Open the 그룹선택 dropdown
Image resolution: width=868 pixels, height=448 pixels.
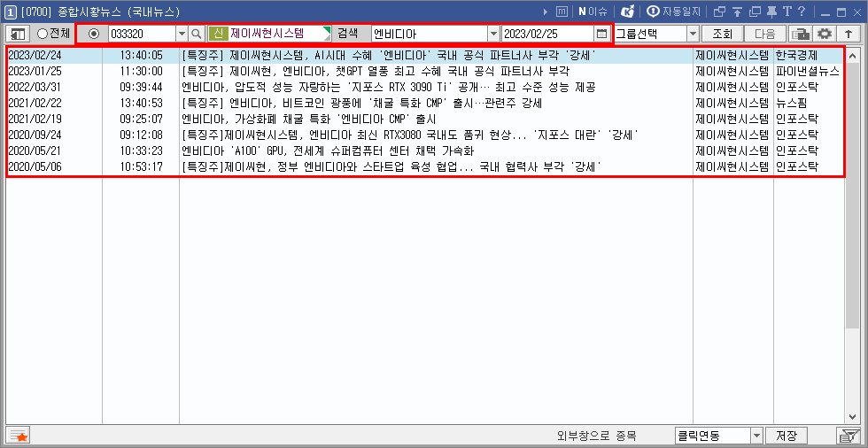click(693, 34)
